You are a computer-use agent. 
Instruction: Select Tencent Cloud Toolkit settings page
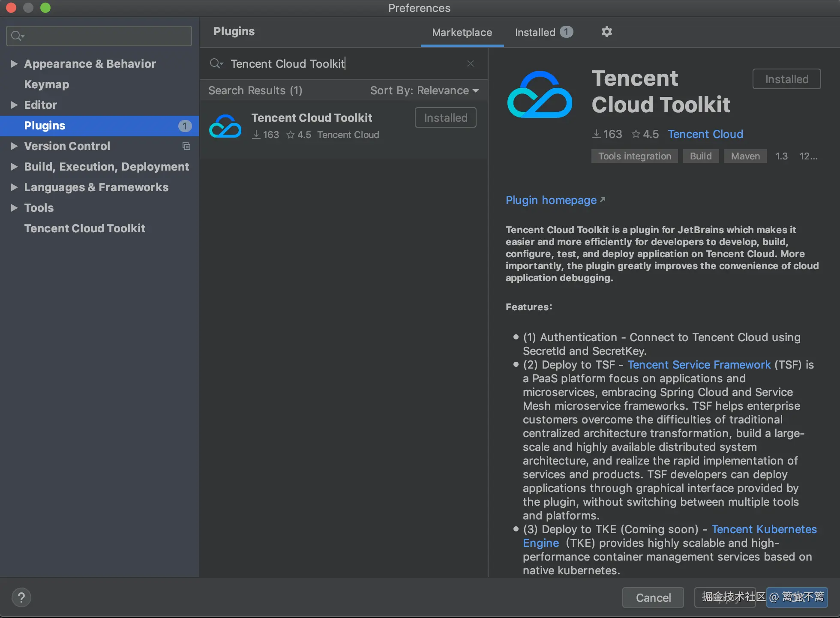(84, 228)
